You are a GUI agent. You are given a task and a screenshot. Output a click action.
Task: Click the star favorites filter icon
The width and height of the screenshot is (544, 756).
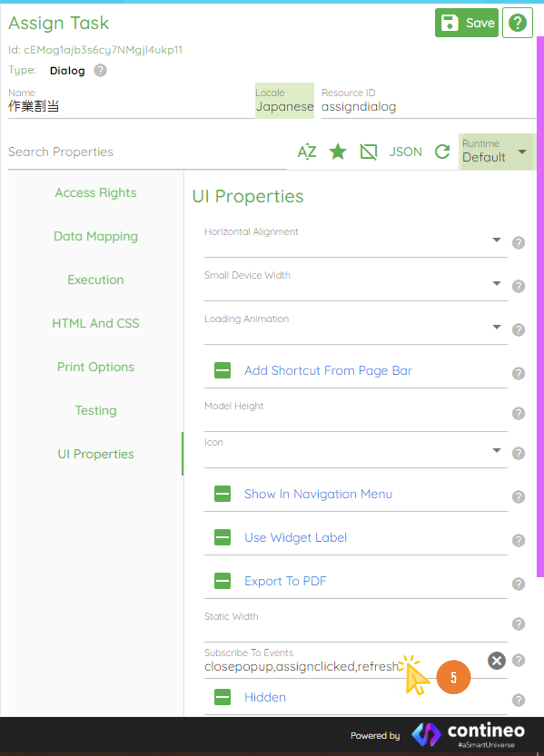338,152
